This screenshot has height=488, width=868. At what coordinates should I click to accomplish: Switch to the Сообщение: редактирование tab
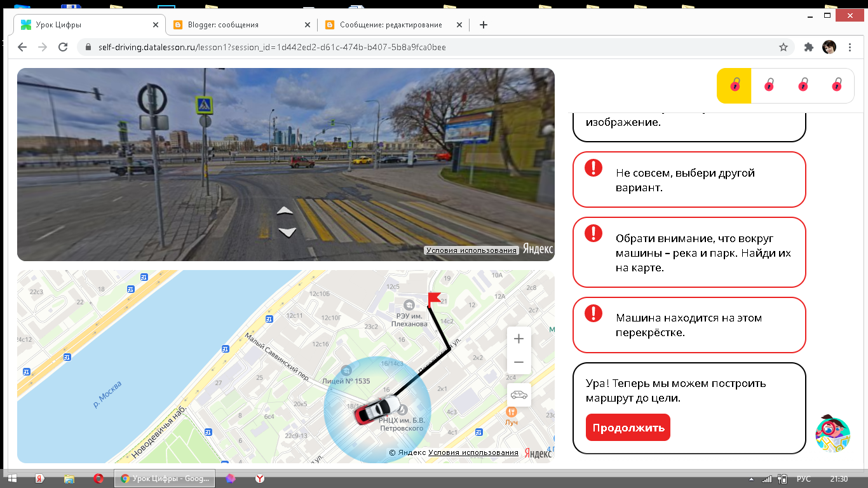[393, 25]
